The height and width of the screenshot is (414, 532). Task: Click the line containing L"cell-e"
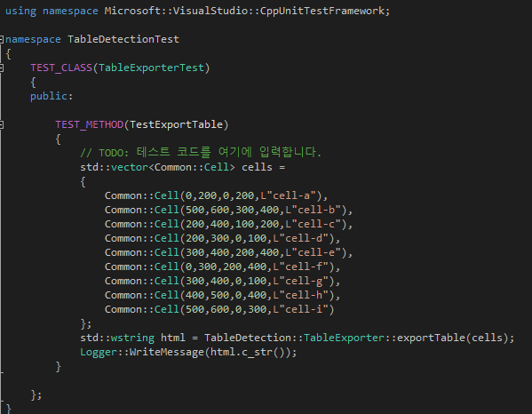(x=228, y=253)
